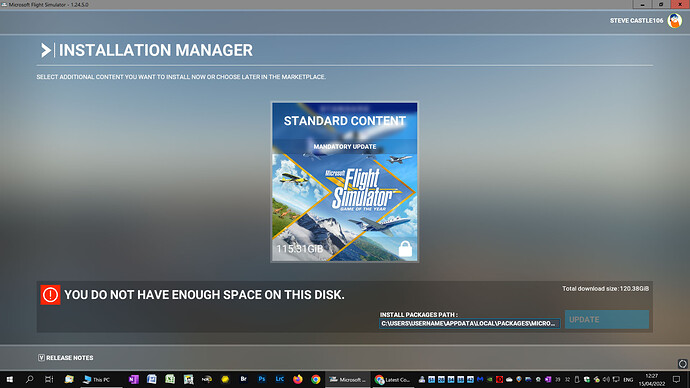Switch to the This PC taskbar window

click(97, 379)
